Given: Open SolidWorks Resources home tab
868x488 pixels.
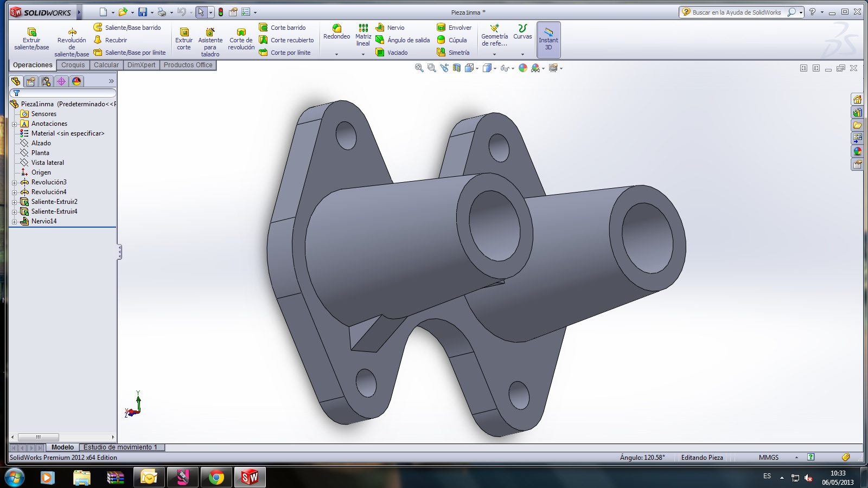Looking at the screenshot, I should (857, 99).
